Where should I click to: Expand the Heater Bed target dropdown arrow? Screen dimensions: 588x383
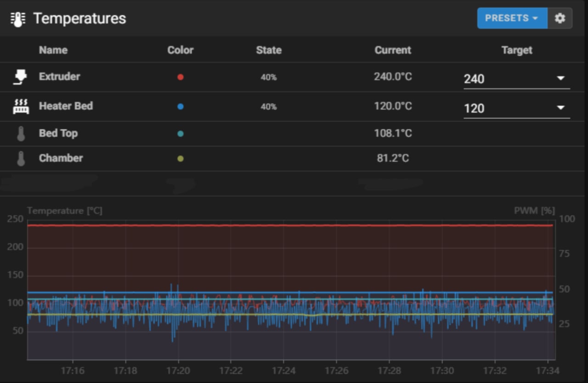tap(560, 108)
